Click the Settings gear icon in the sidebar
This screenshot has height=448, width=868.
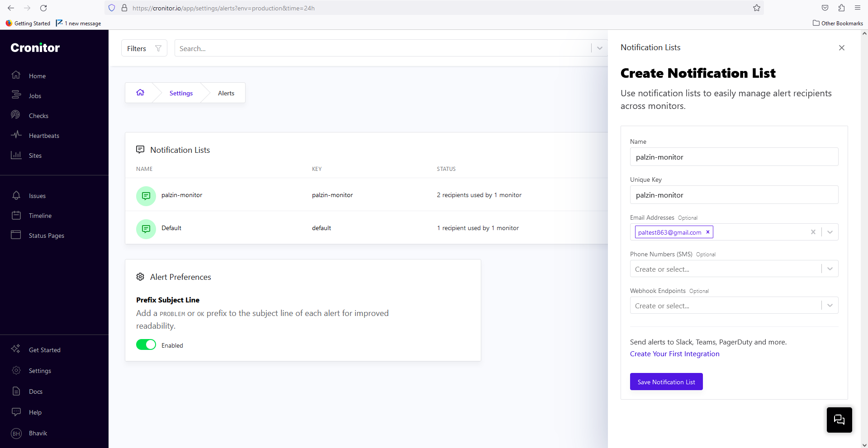click(x=16, y=370)
